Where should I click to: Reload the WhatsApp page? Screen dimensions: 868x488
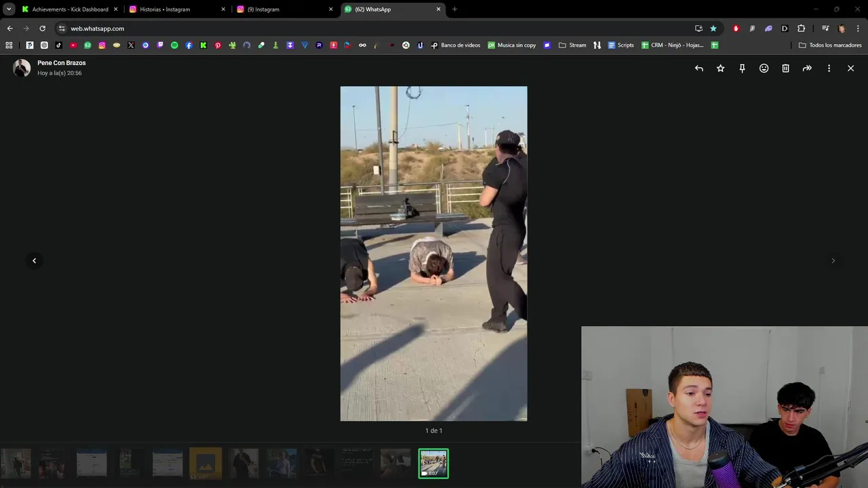point(42,28)
